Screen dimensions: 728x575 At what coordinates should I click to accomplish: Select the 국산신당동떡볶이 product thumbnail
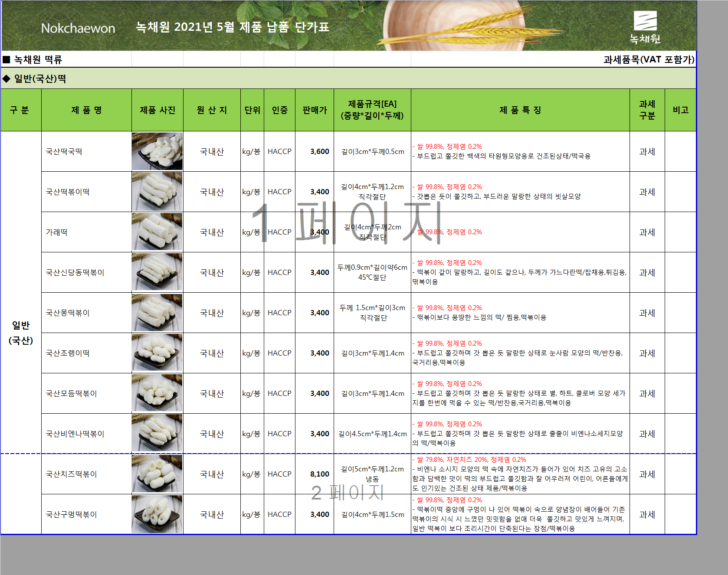coord(157,272)
